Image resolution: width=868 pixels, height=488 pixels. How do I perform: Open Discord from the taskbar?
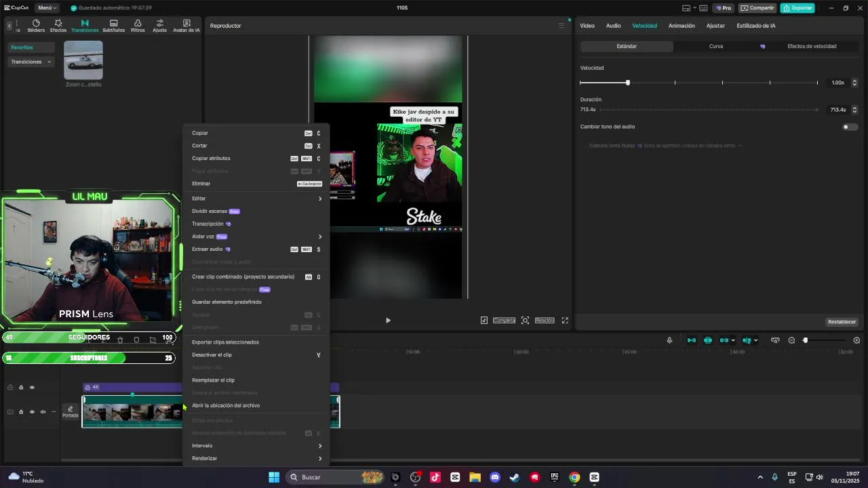pos(495,477)
